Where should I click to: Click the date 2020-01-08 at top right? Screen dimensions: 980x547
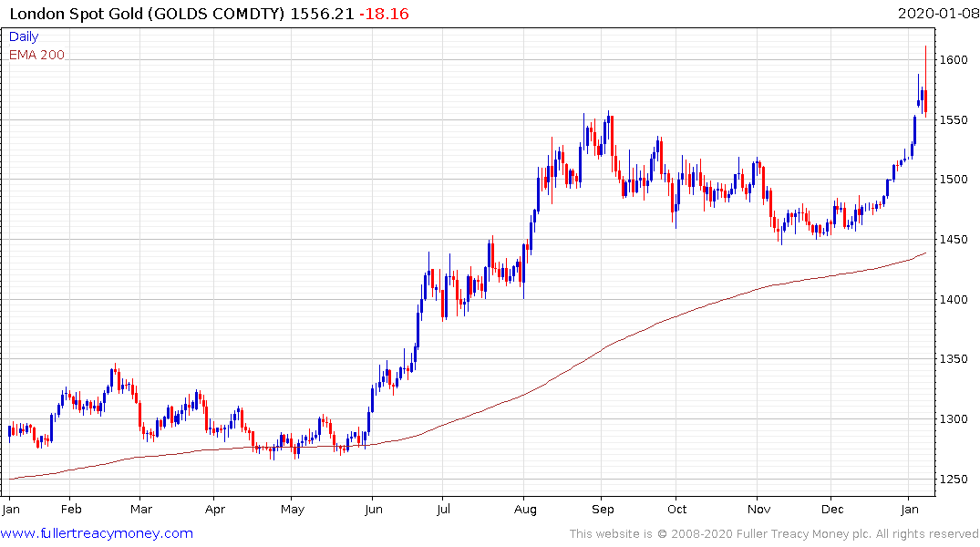pos(938,13)
